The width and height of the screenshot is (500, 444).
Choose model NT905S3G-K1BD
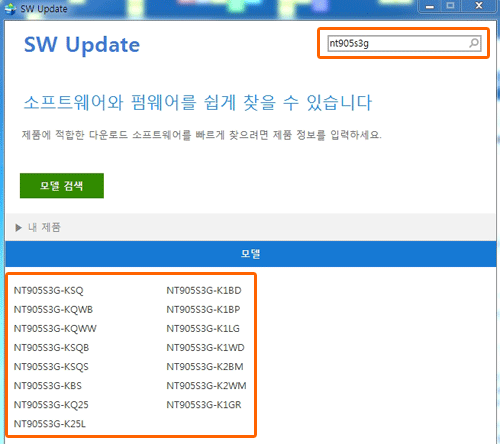[204, 290]
